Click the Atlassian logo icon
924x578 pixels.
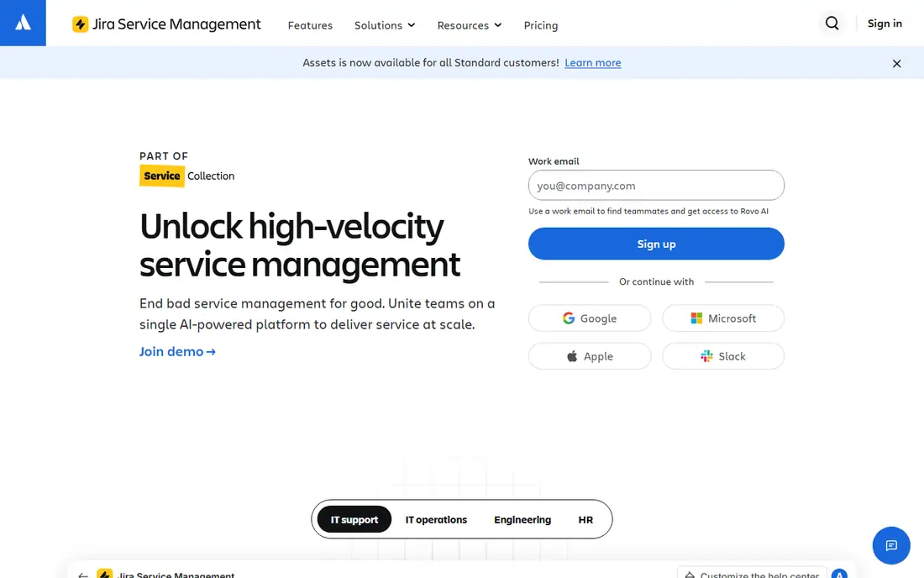point(23,23)
